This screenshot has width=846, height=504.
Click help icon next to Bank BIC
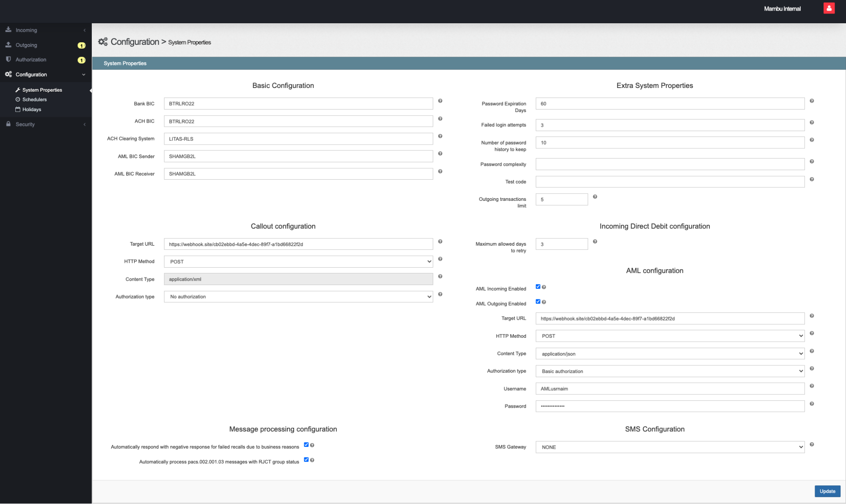coord(440,101)
